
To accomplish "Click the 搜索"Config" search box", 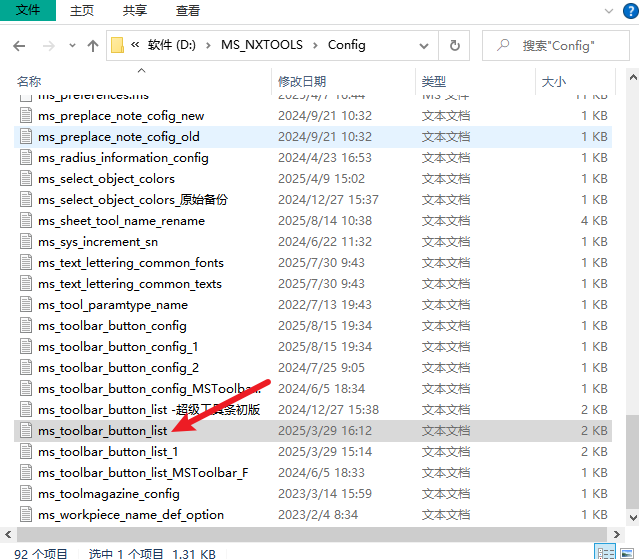I will [x=556, y=45].
